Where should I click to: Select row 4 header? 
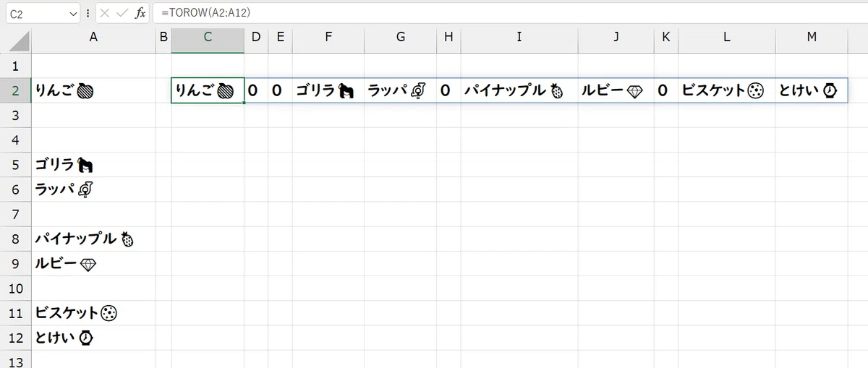point(16,140)
